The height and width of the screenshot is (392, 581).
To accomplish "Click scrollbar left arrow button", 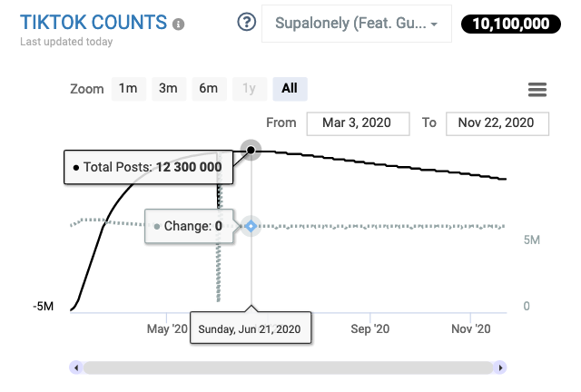I will pyautogui.click(x=76, y=367).
